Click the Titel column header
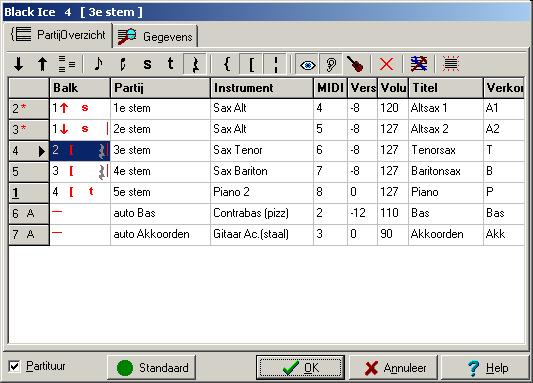The image size is (533, 383). (446, 88)
